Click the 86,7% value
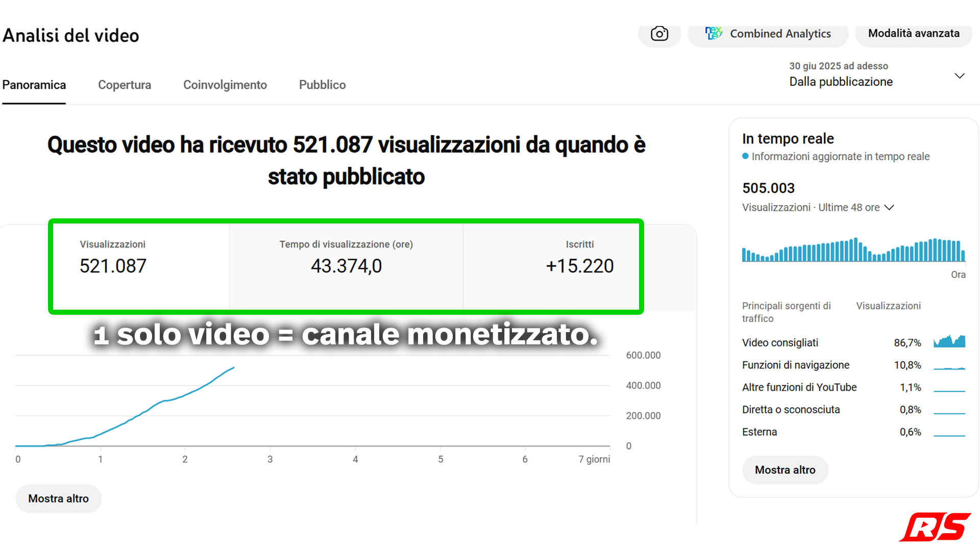 (908, 343)
